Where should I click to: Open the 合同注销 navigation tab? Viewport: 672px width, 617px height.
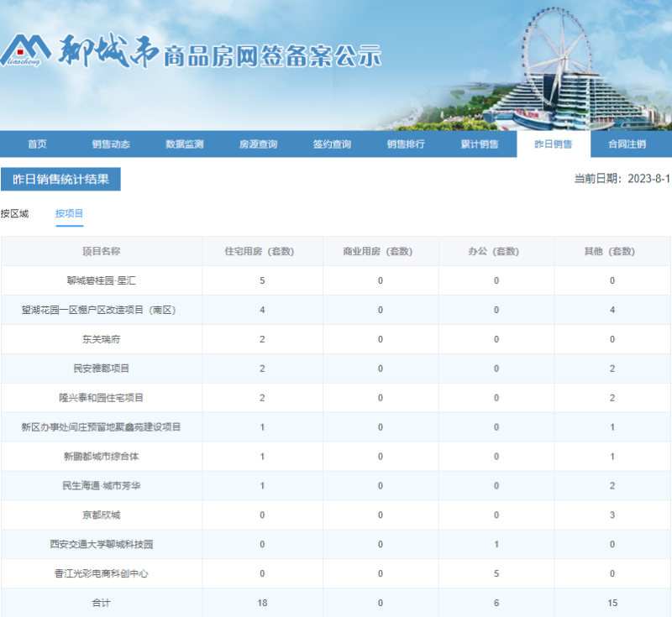[628, 144]
